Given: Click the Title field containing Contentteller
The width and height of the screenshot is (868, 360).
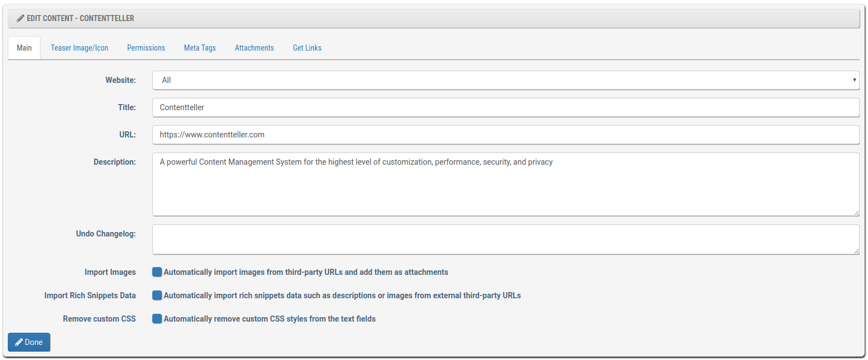Looking at the screenshot, I should 506,107.
